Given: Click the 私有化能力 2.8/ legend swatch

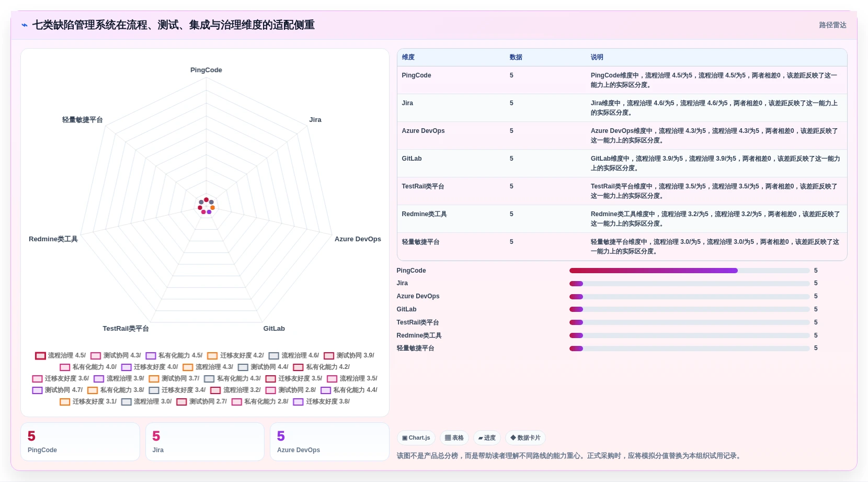Looking at the screenshot, I should pyautogui.click(x=237, y=402).
